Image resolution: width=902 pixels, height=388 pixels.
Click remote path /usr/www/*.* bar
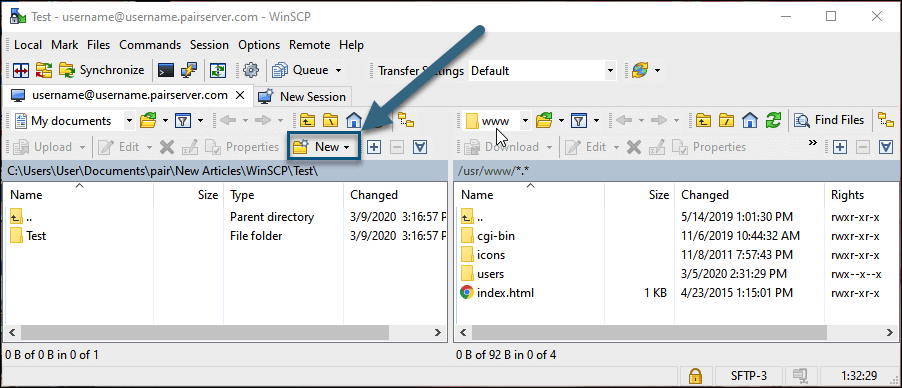coord(676,171)
